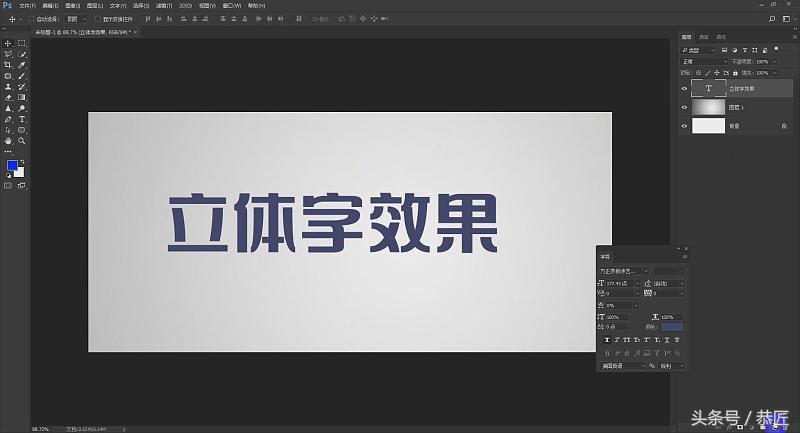Image resolution: width=800 pixels, height=433 pixels.
Task: Hide the 背景 layer
Action: 684,126
